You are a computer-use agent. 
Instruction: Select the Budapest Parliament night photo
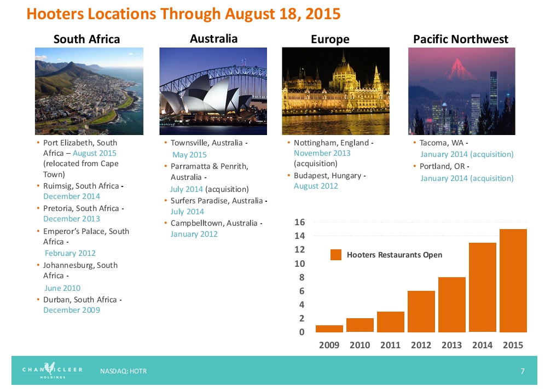(x=335, y=91)
